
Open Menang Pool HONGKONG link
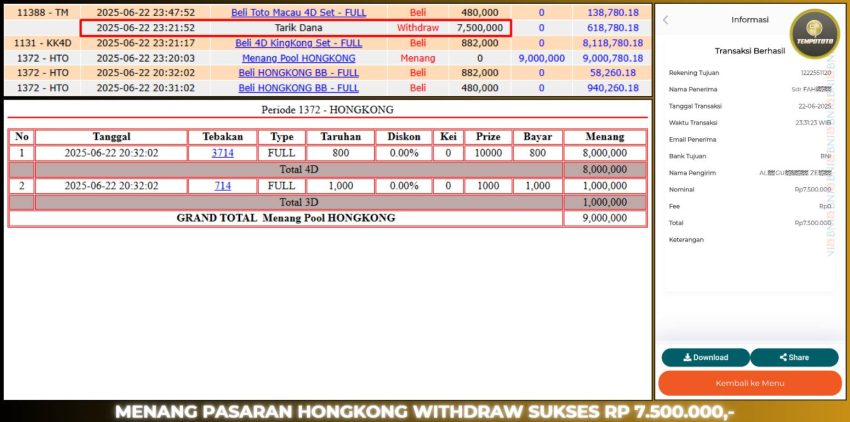(x=299, y=58)
